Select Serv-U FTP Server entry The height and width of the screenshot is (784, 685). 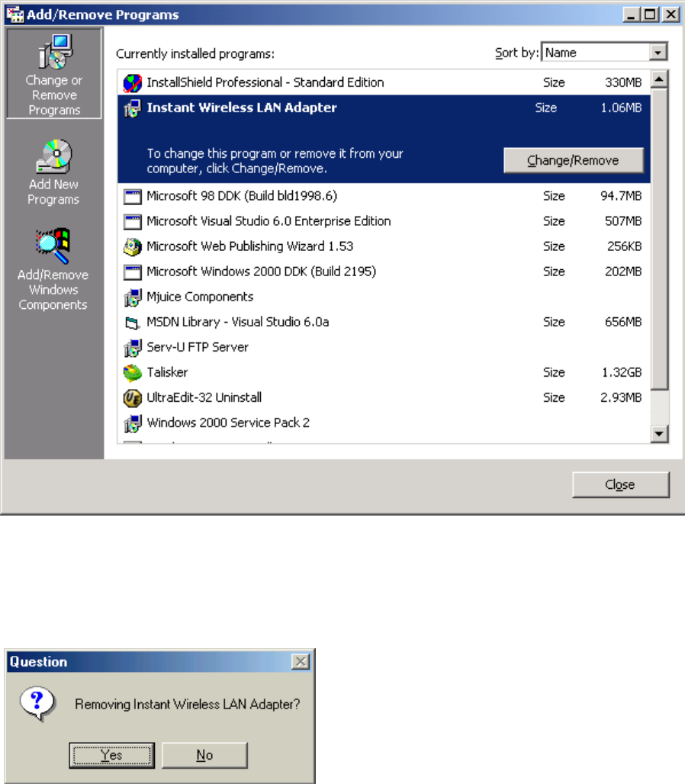[x=384, y=348]
